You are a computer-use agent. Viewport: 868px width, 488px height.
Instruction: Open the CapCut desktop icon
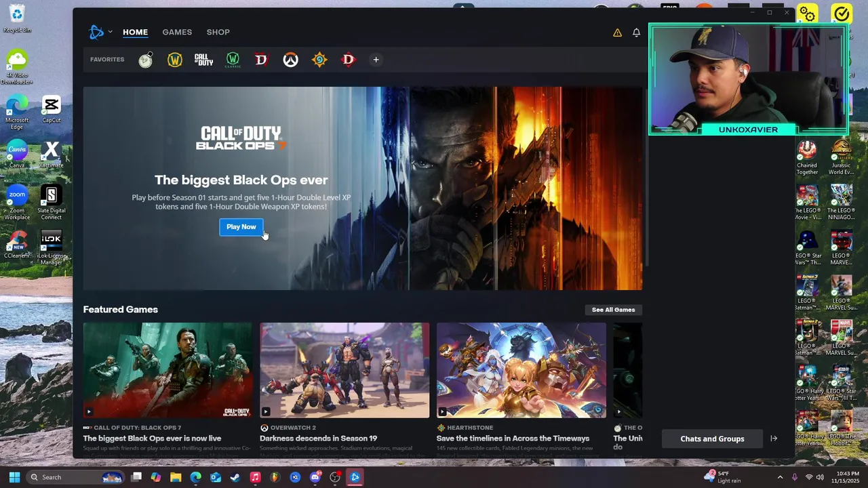pos(51,110)
